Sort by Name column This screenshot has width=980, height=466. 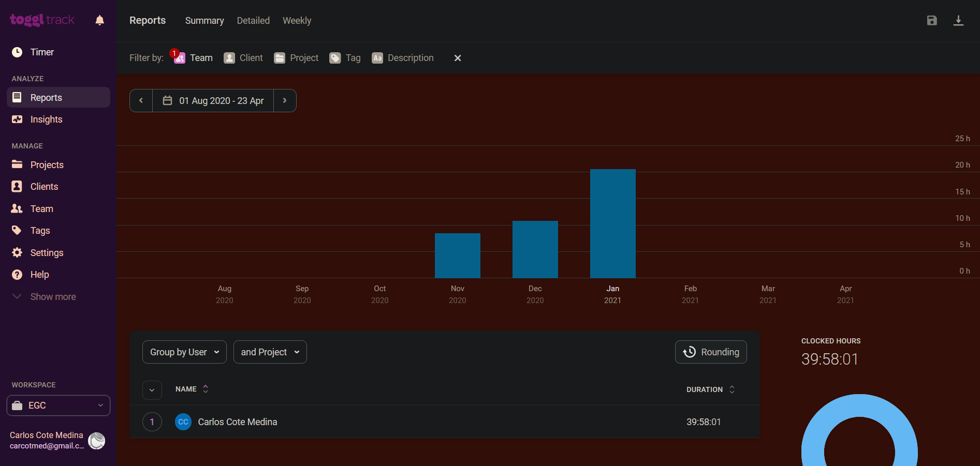[192, 389]
